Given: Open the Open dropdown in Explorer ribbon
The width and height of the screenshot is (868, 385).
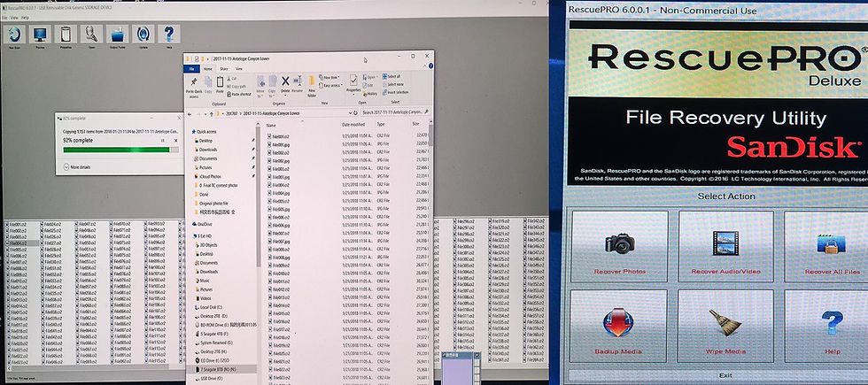Looking at the screenshot, I should click(x=370, y=77).
